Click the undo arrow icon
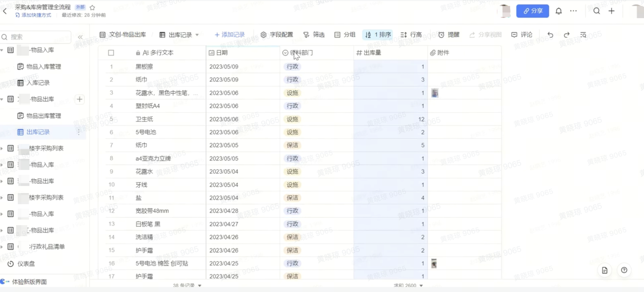The width and height of the screenshot is (644, 292). pos(550,35)
